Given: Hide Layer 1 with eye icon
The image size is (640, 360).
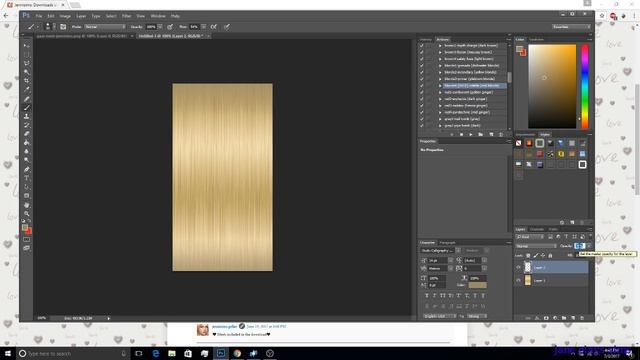Looking at the screenshot, I should point(518,280).
